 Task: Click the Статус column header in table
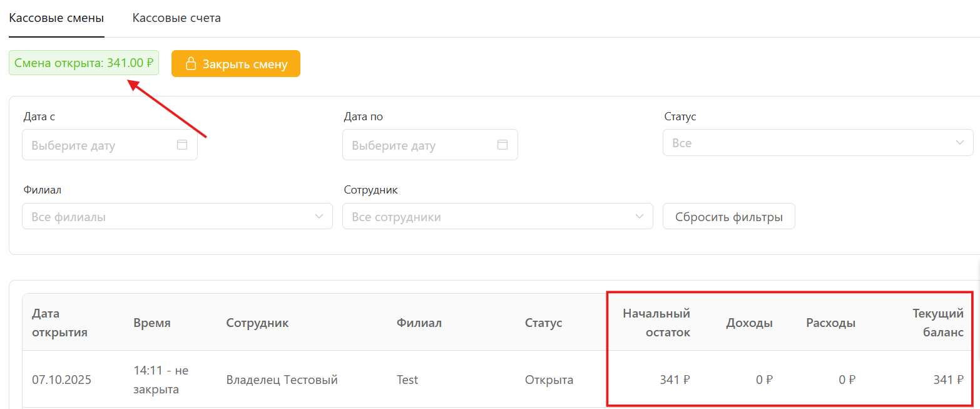(x=543, y=323)
